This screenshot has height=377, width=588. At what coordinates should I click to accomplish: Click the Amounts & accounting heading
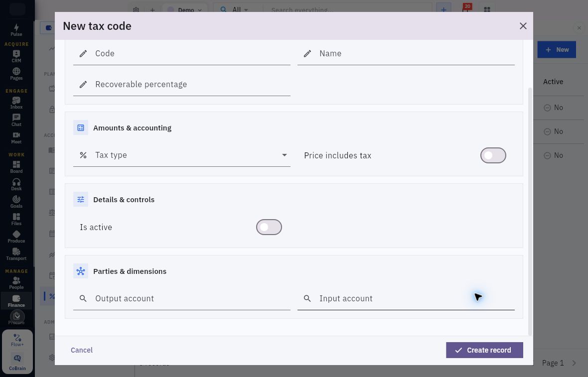[x=132, y=128]
